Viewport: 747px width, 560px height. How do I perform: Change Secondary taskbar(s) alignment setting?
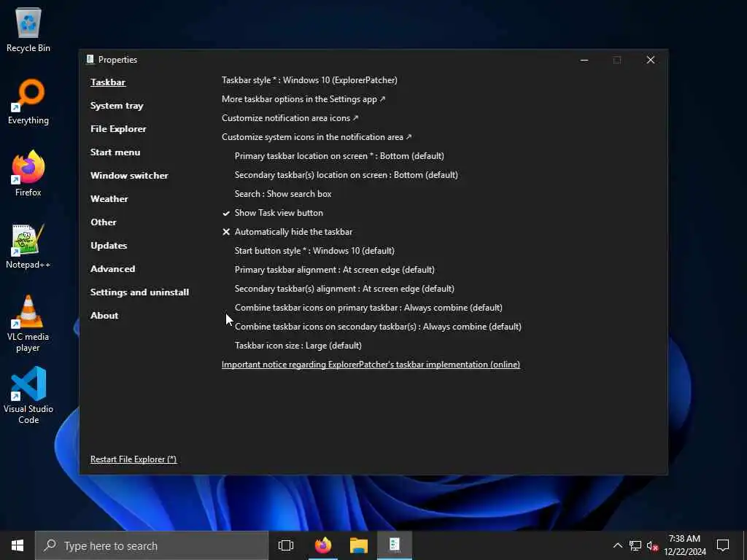click(344, 289)
